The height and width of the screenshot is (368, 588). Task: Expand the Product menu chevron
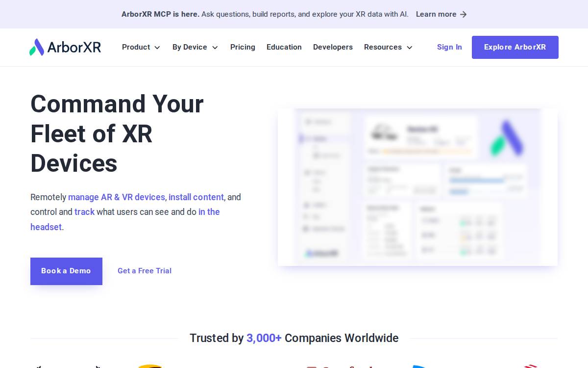[157, 48]
